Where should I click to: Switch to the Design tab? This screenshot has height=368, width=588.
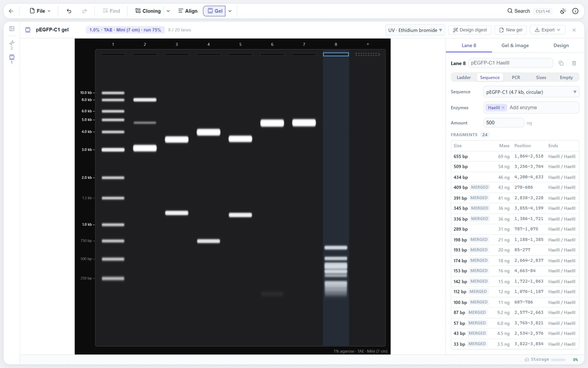coord(561,46)
